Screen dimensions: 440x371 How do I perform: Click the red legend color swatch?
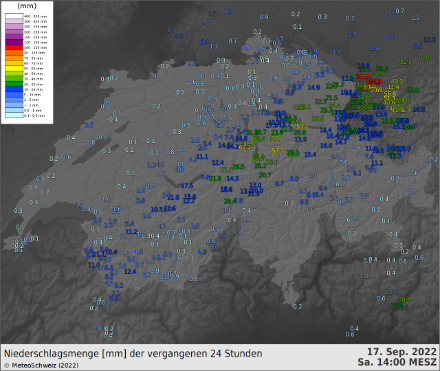14,48
